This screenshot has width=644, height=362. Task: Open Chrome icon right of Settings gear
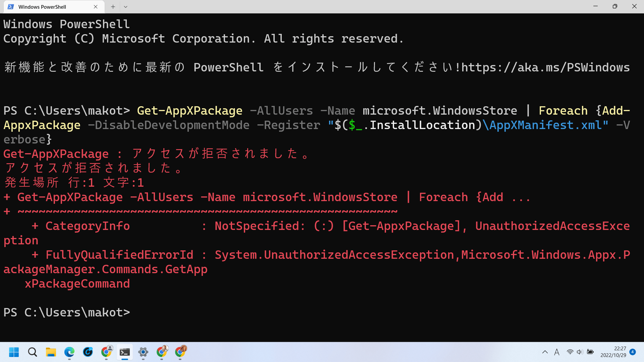click(162, 352)
